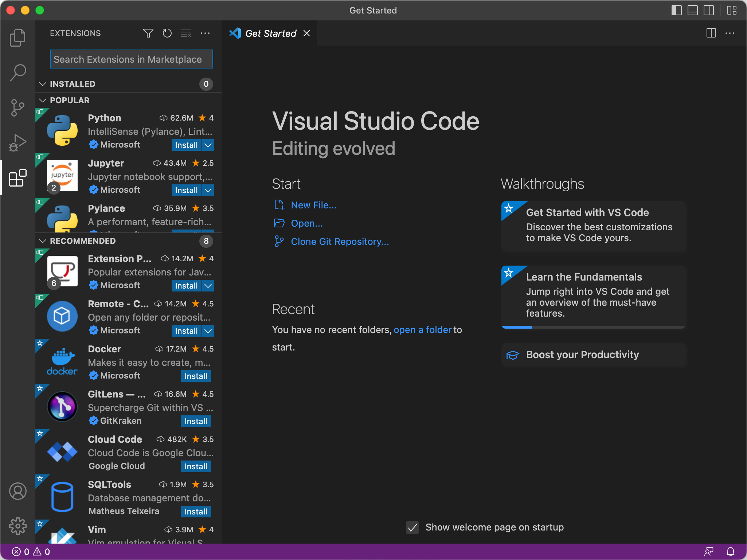Refresh the extensions list
The width and height of the screenshot is (747, 560).
tap(167, 33)
